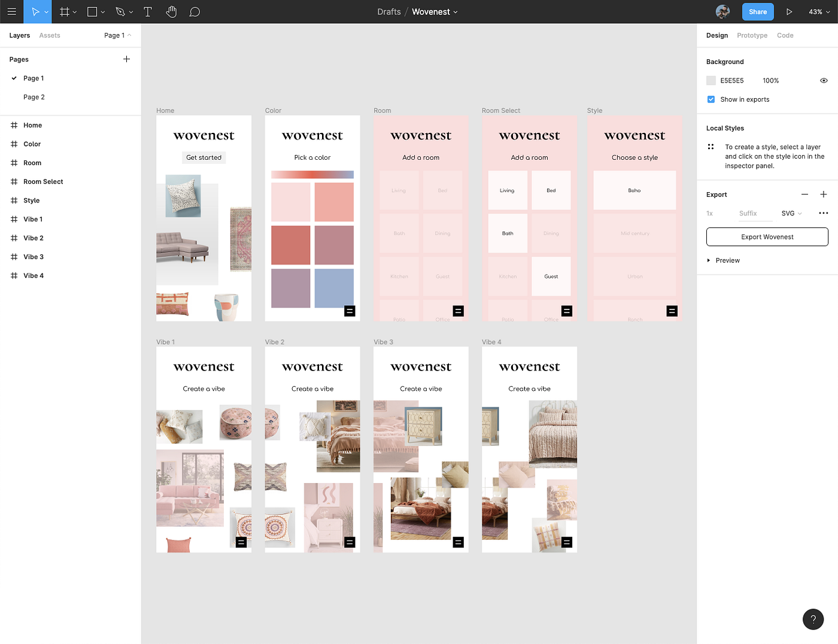Click the frame icon beside Room Select layer
838x644 pixels.
click(x=14, y=181)
